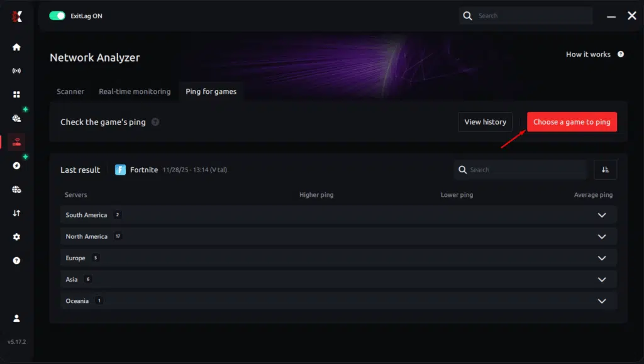The height and width of the screenshot is (364, 644).
Task: Open the up-down arrows traffic icon
Action: [16, 213]
